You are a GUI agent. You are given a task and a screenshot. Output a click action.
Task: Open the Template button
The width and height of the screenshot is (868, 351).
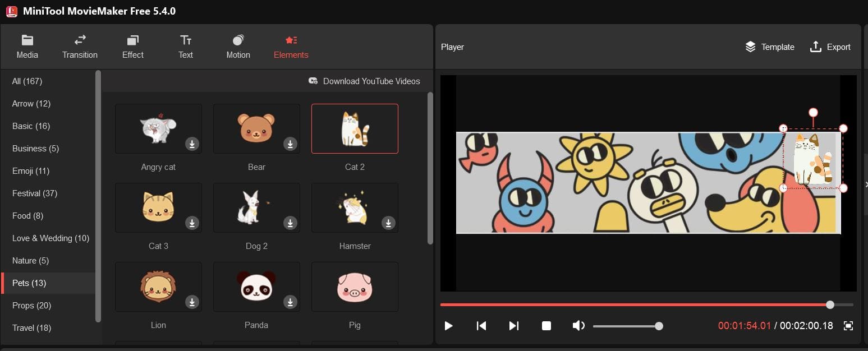[x=769, y=47]
